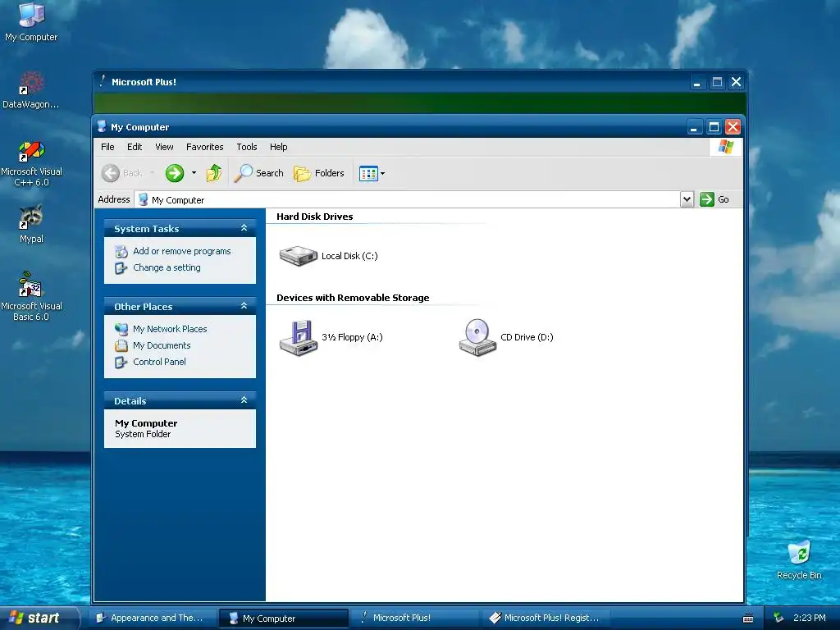Click the My Network Places icon
Screen dimensions: 840x630
(121, 329)
